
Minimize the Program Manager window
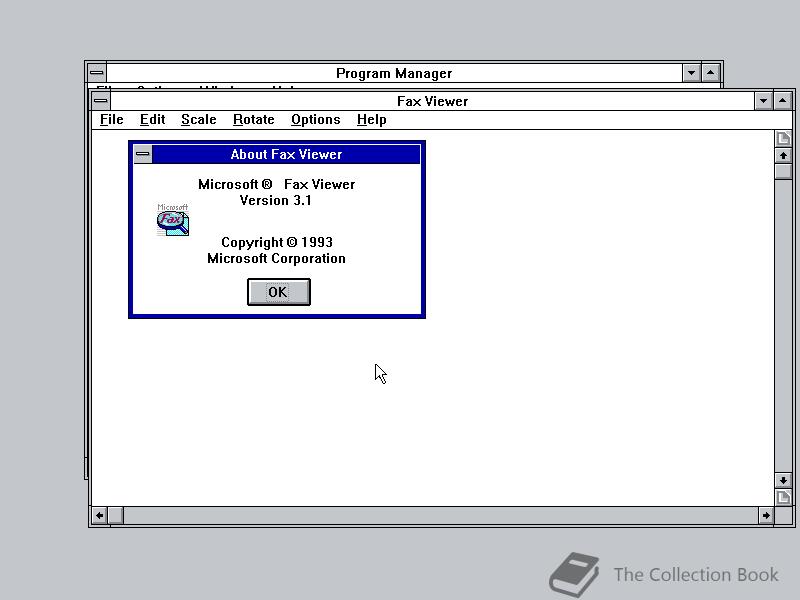tap(691, 73)
